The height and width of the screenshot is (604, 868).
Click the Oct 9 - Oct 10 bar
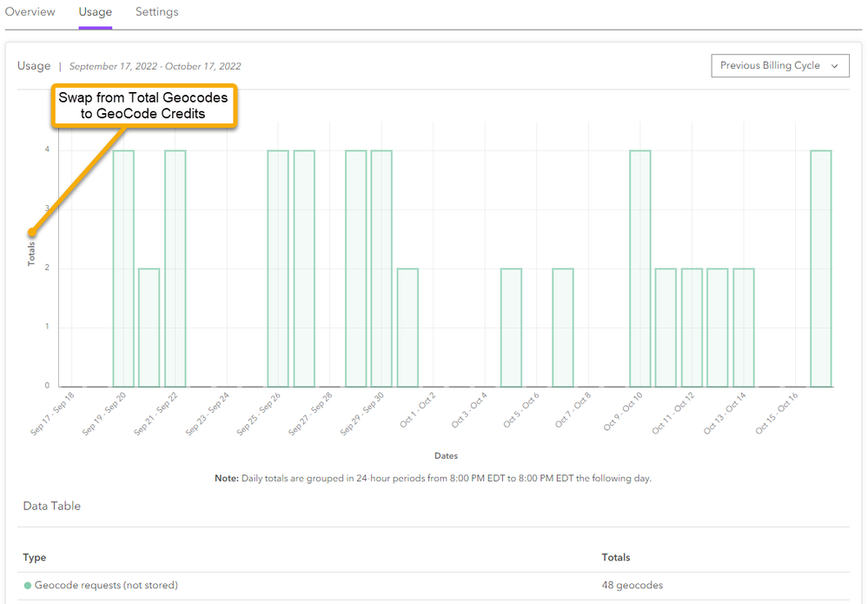[640, 268]
